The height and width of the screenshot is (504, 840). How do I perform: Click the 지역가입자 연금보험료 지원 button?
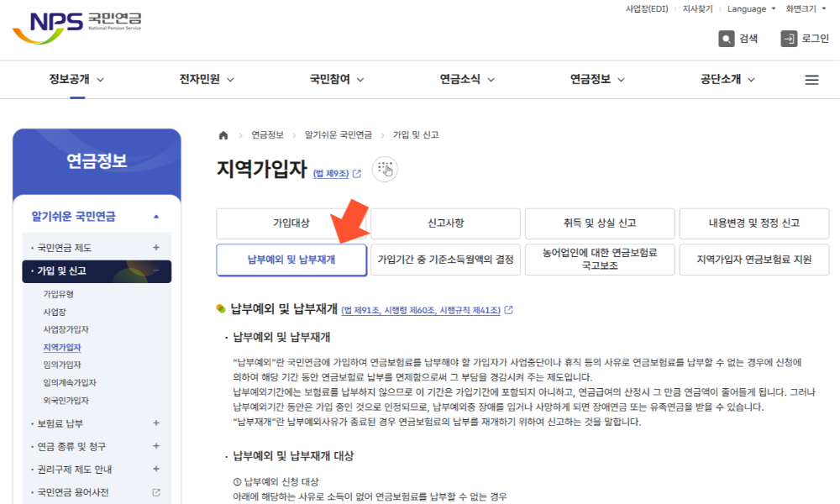pos(753,260)
